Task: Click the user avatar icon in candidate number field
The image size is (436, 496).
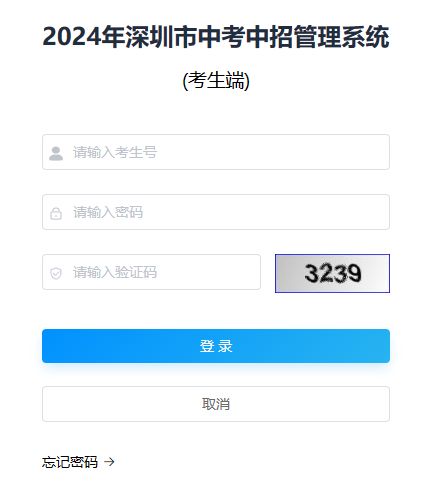Action: coord(56,153)
